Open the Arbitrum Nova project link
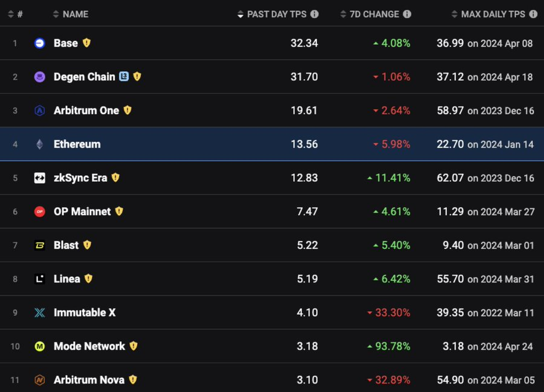The width and height of the screenshot is (544, 392). 89,380
